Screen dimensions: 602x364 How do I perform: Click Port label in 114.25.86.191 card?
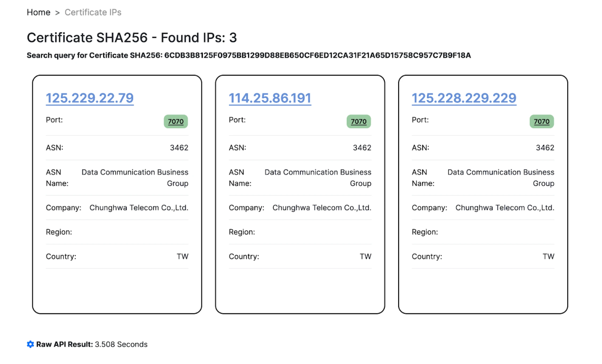[237, 120]
